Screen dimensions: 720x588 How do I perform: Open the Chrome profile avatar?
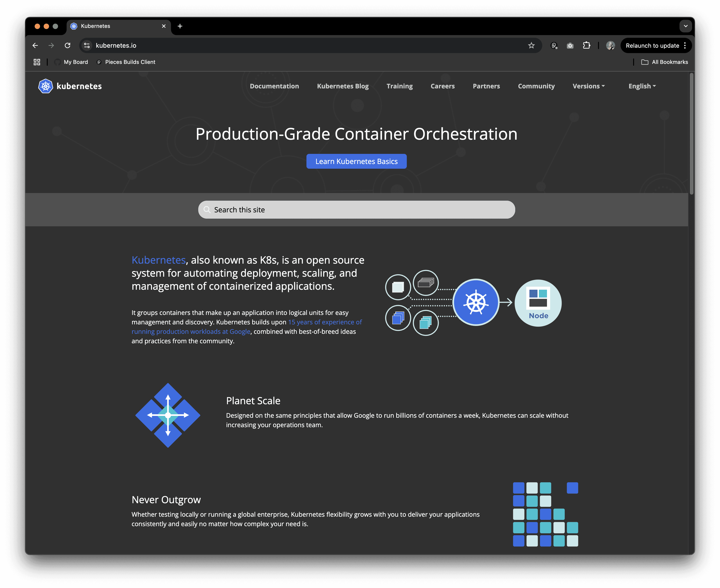(x=610, y=45)
